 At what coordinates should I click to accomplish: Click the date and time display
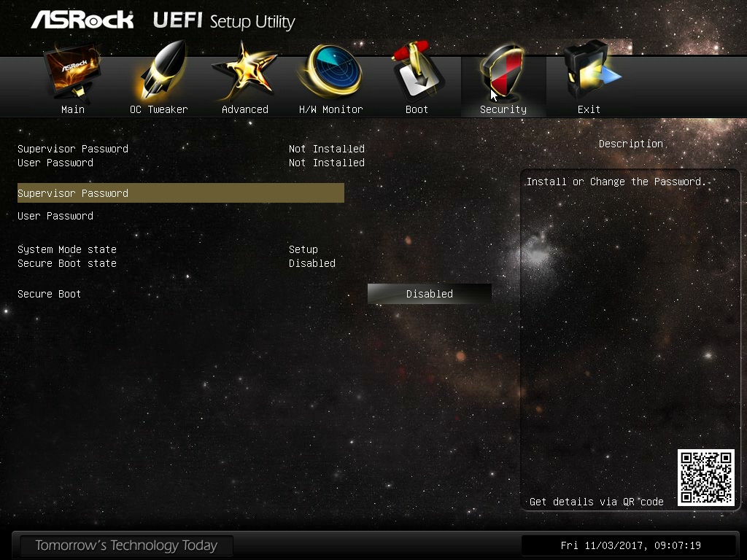tap(630, 545)
